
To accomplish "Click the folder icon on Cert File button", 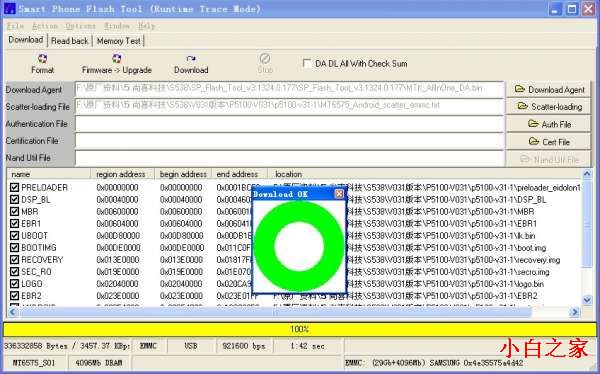I will [x=534, y=141].
